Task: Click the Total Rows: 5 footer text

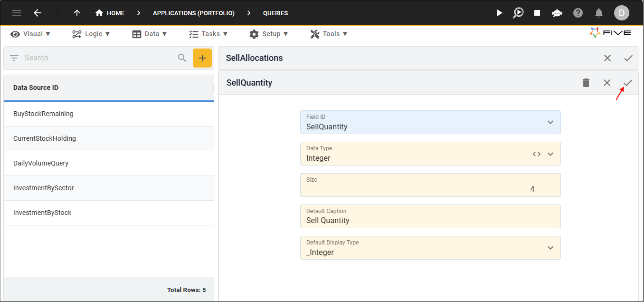Action: point(186,290)
